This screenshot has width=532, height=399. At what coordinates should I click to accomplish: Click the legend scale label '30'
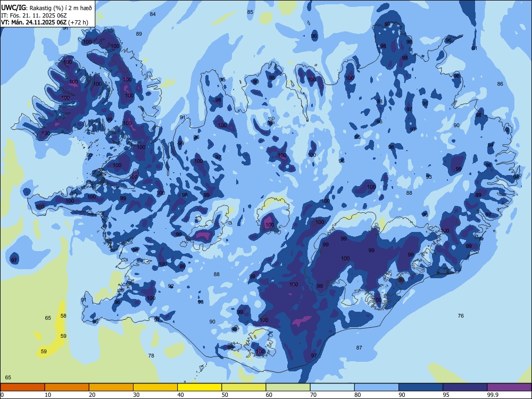pos(136,395)
